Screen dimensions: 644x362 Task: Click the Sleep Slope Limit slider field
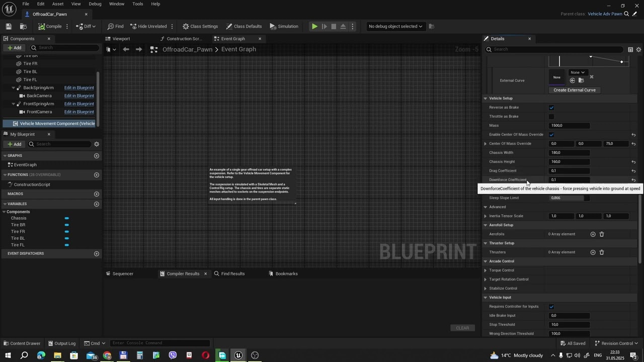pos(569,198)
